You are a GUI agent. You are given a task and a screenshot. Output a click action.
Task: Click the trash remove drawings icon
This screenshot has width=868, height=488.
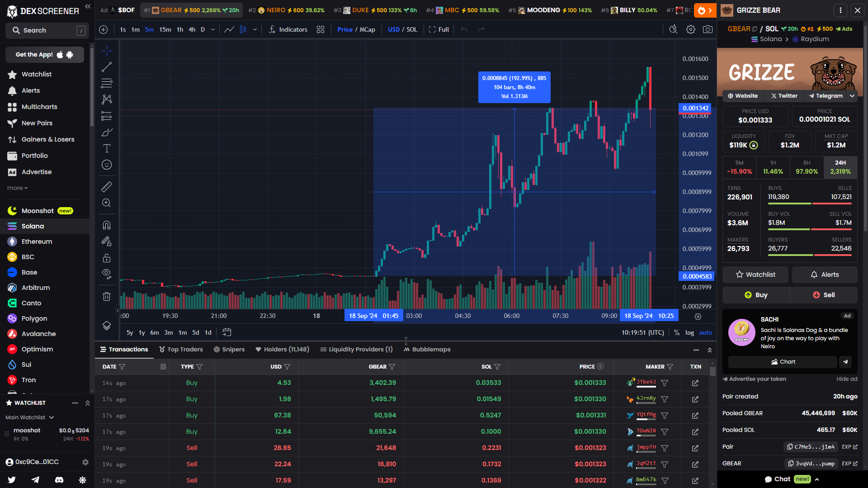pos(107,297)
